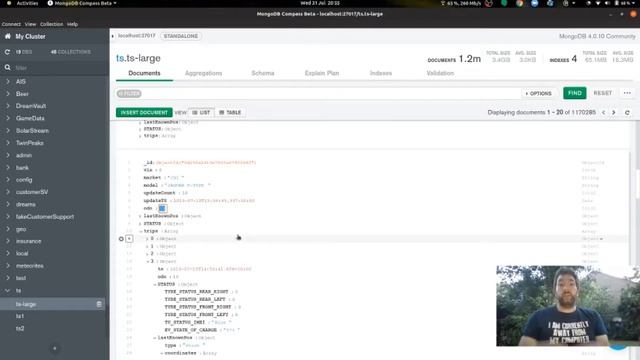Click the sidebar filter search icon
640x360 pixels.
coord(7,67)
